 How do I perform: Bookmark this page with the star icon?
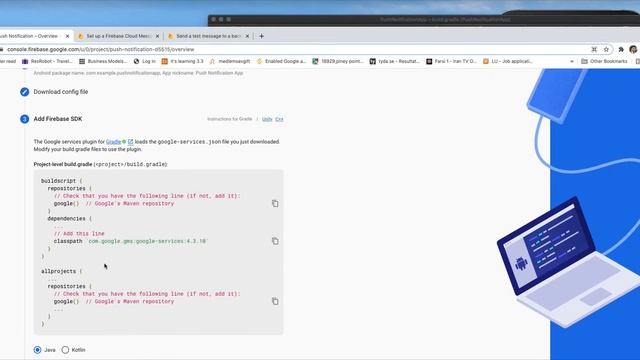click(x=606, y=49)
